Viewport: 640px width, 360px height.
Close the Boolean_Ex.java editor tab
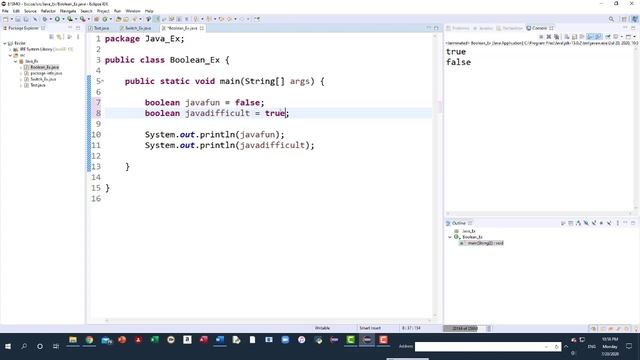[202, 28]
